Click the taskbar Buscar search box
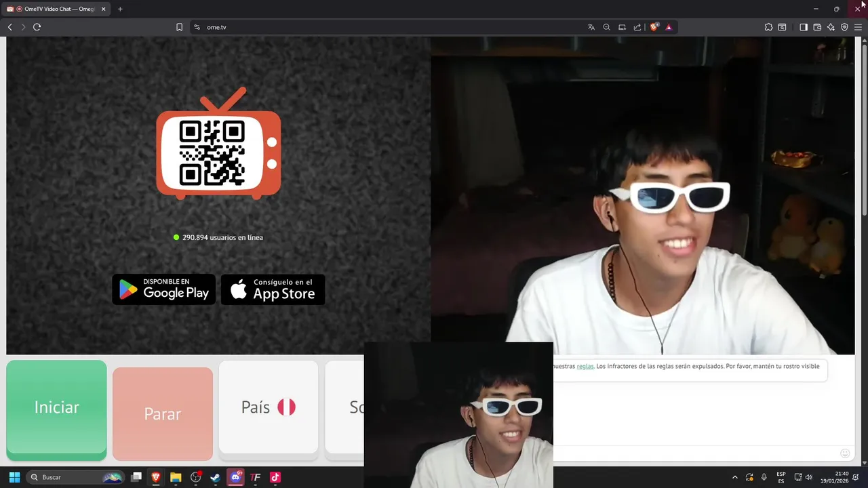This screenshot has height=488, width=868. click(75, 477)
